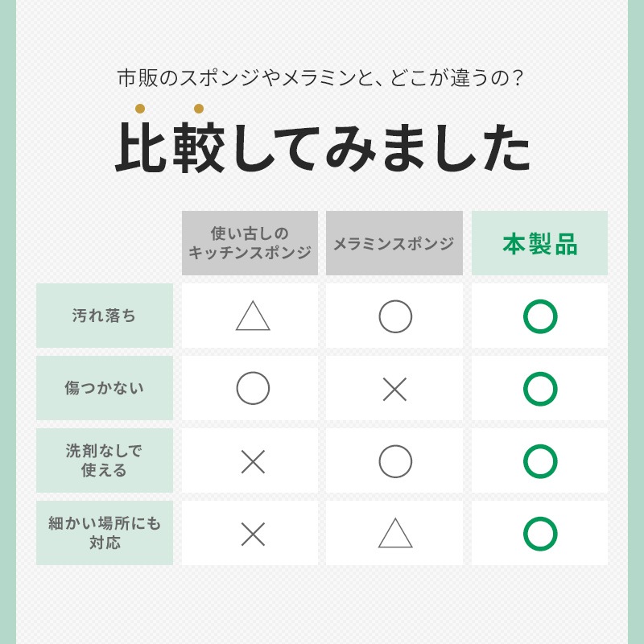This screenshot has width=644, height=644.
Task: Click the triangle symbol in the 汚れ落ち row
Action: coord(253,316)
